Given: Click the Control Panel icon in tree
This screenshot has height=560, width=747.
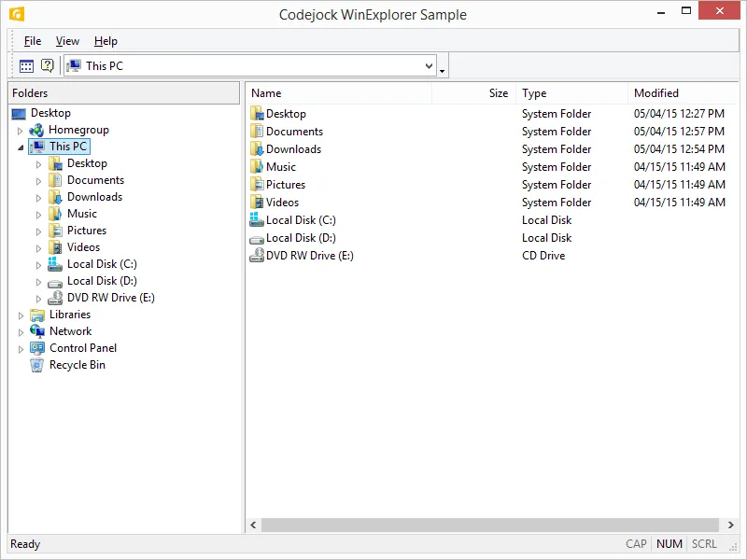Looking at the screenshot, I should (x=36, y=348).
